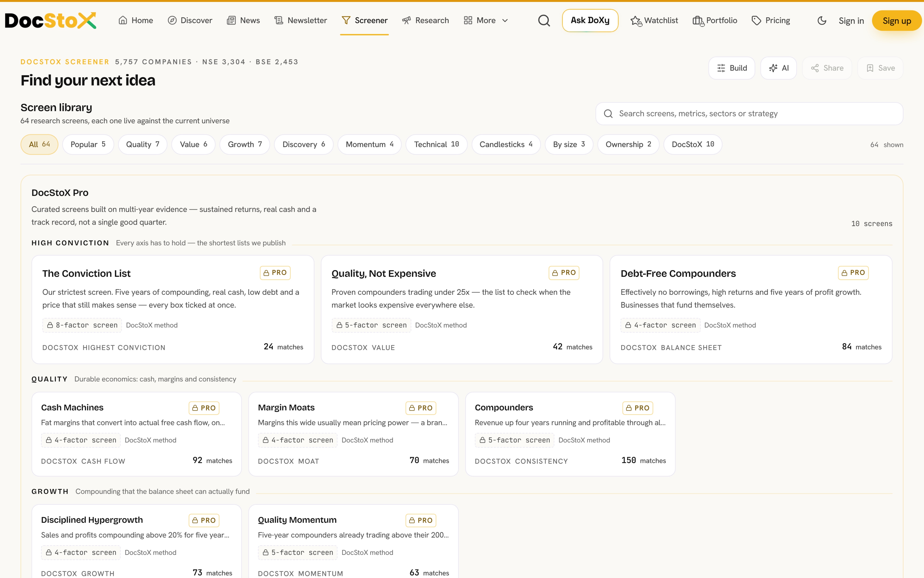
Task: Click PRO lock badge on The Conviction List
Action: tap(275, 273)
